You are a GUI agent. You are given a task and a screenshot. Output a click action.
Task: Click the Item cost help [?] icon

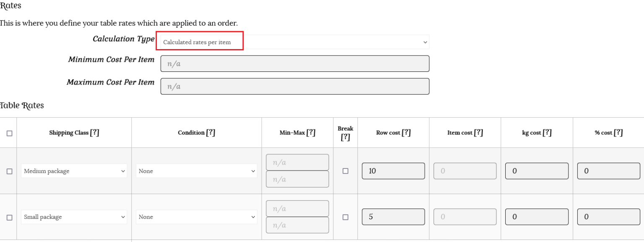click(478, 133)
